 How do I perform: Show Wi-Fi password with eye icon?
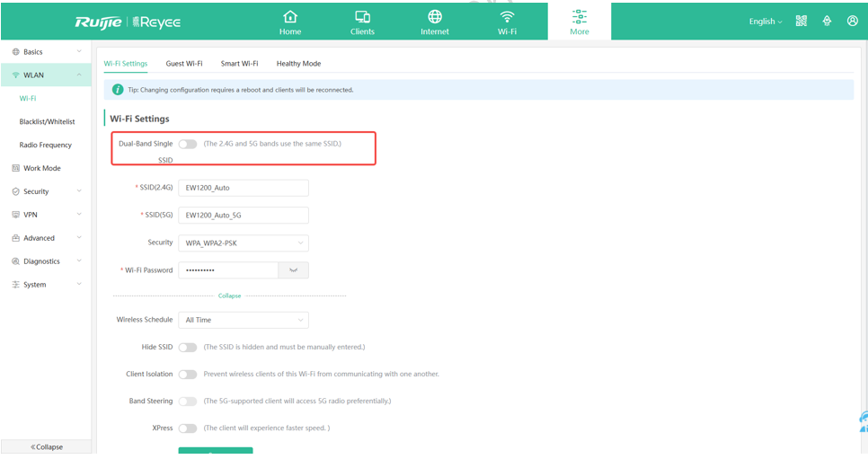click(293, 270)
